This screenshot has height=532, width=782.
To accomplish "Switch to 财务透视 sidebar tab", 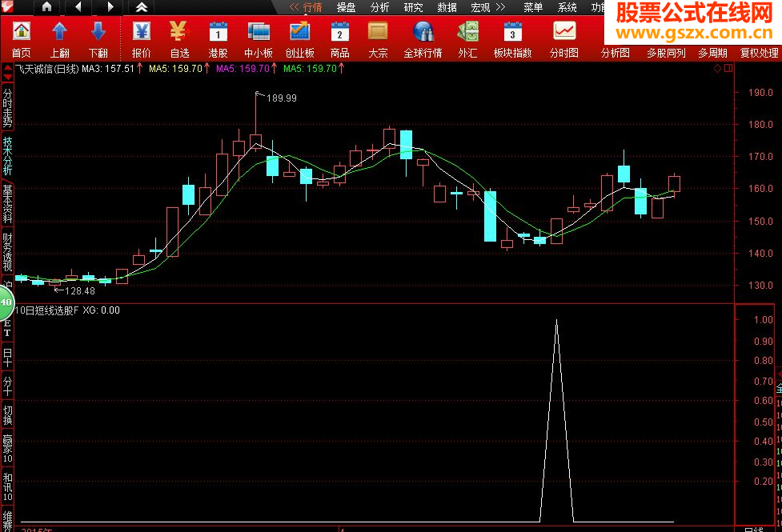I will click(x=7, y=252).
